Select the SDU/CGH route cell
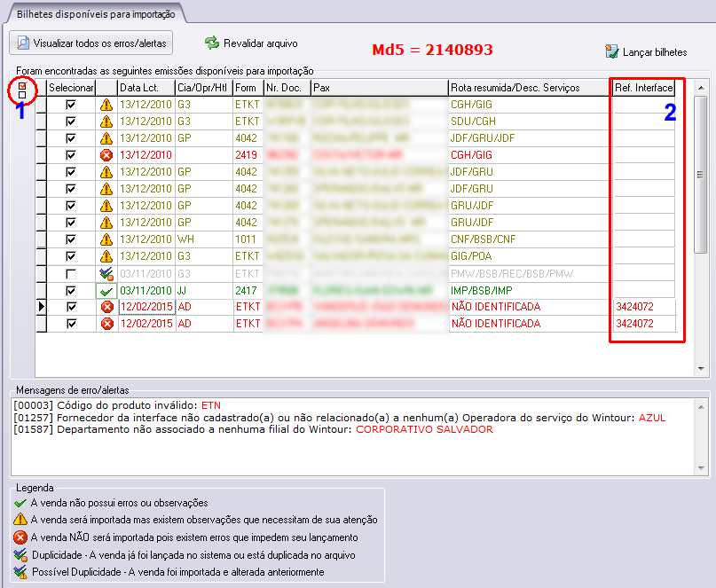Image resolution: width=716 pixels, height=588 pixels. (531, 122)
